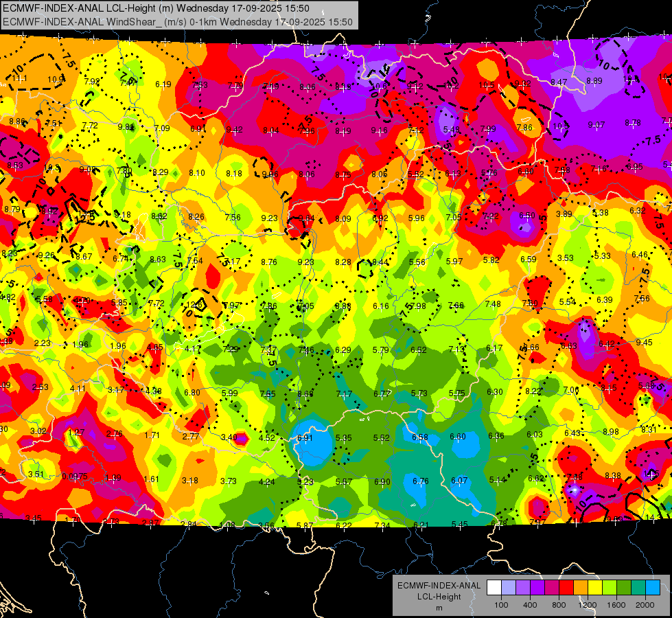Pick the sky blue legend swatch

tap(653, 588)
